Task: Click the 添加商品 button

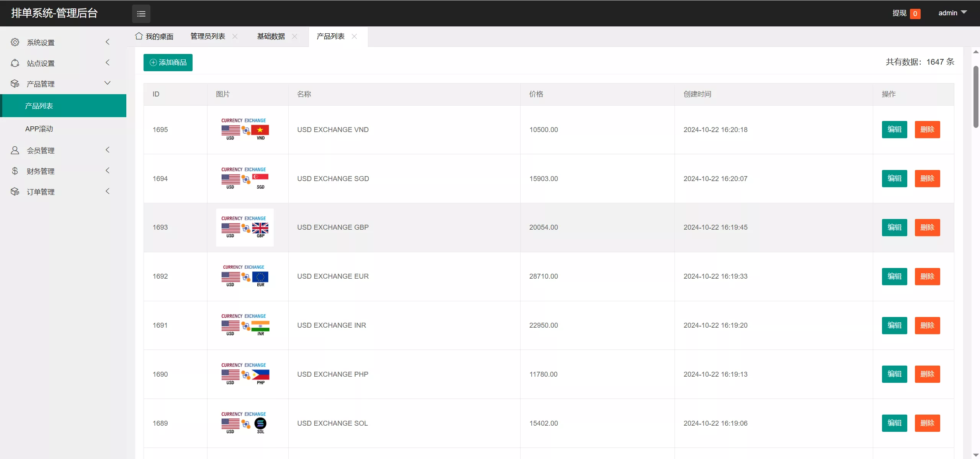Action: coord(168,62)
